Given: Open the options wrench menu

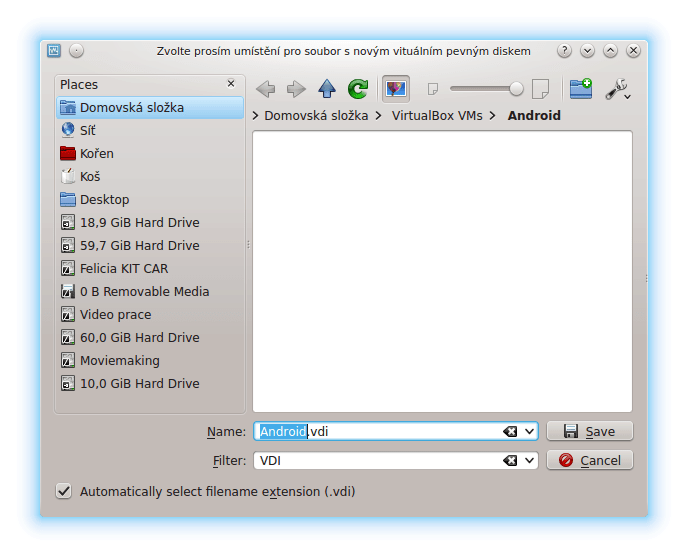Looking at the screenshot, I should [618, 89].
